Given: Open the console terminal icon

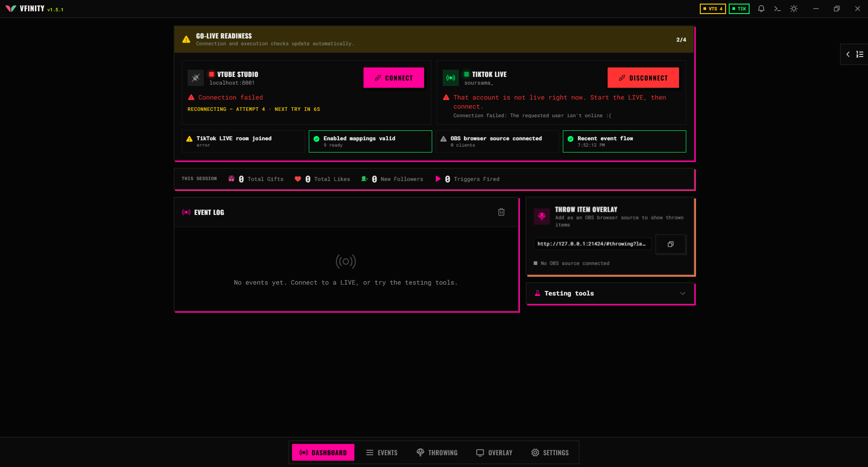Looking at the screenshot, I should pyautogui.click(x=778, y=9).
